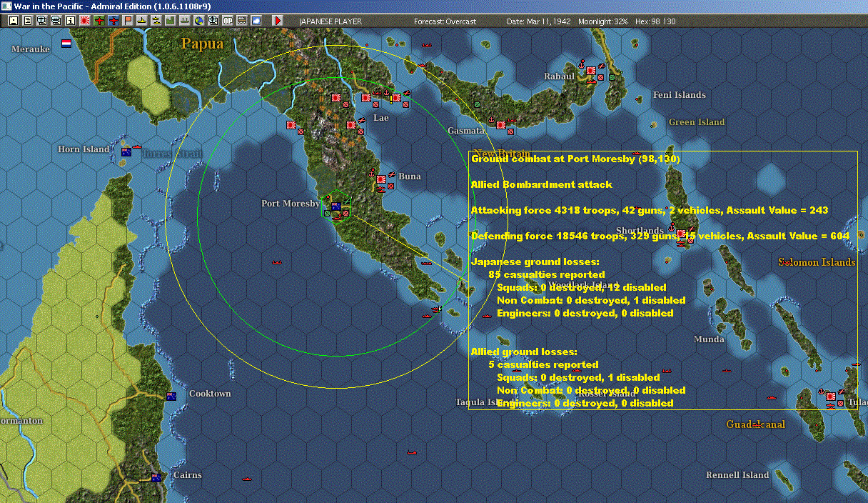The height and width of the screenshot is (503, 868).
Task: Click red aircraft on blue background toolbar icon
Action: click(x=113, y=21)
